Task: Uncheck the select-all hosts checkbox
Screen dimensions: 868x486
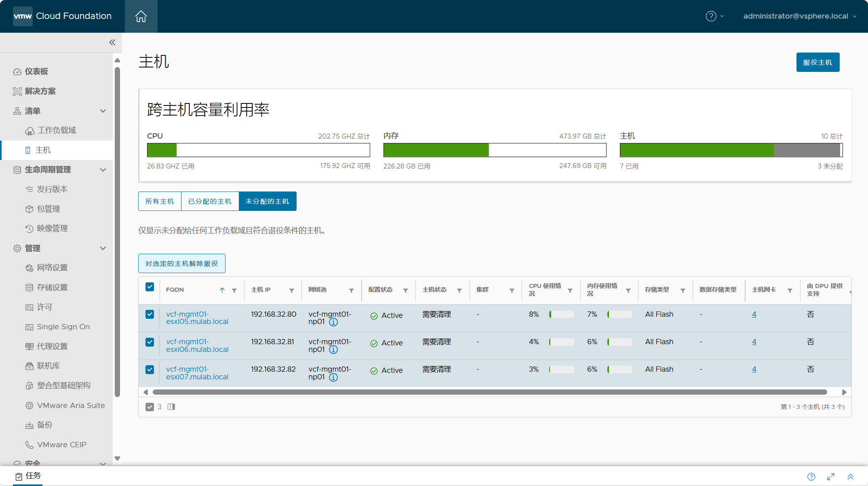Action: point(150,287)
